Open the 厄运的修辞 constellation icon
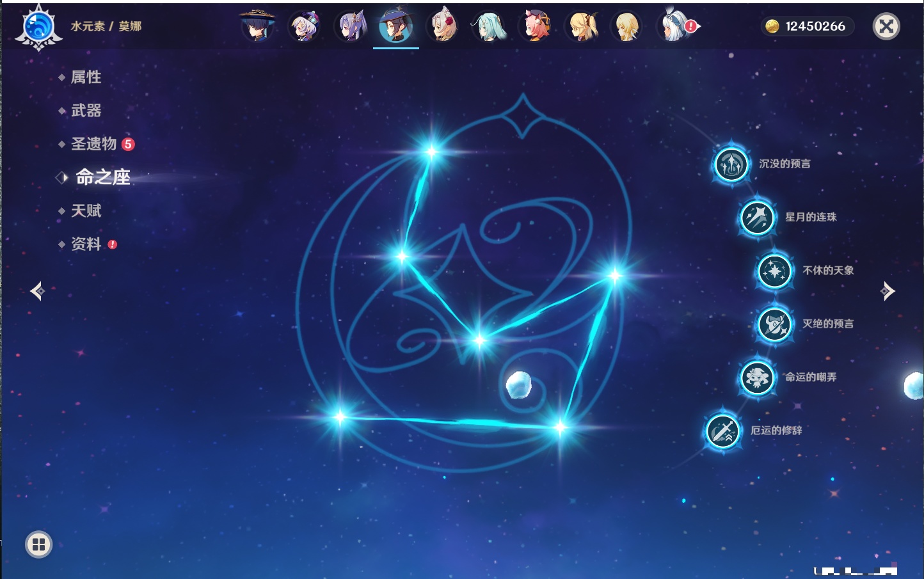This screenshot has height=579, width=924. 722,431
